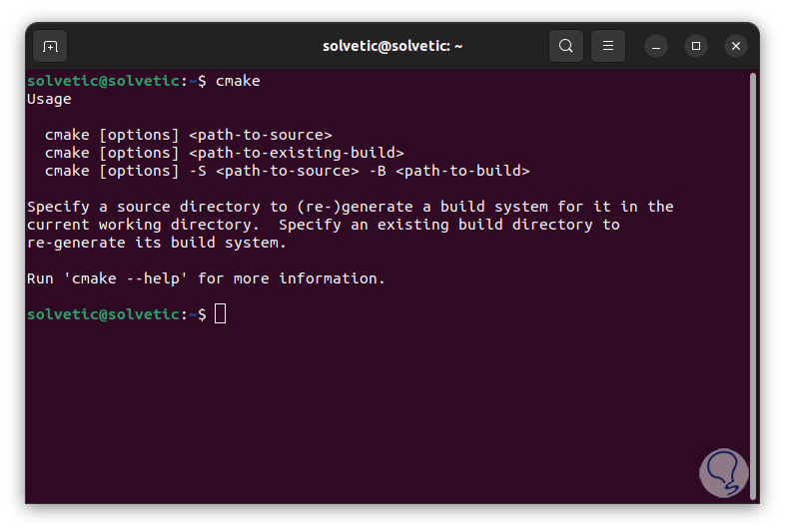Click the Solvetic logo watermark

tap(722, 473)
